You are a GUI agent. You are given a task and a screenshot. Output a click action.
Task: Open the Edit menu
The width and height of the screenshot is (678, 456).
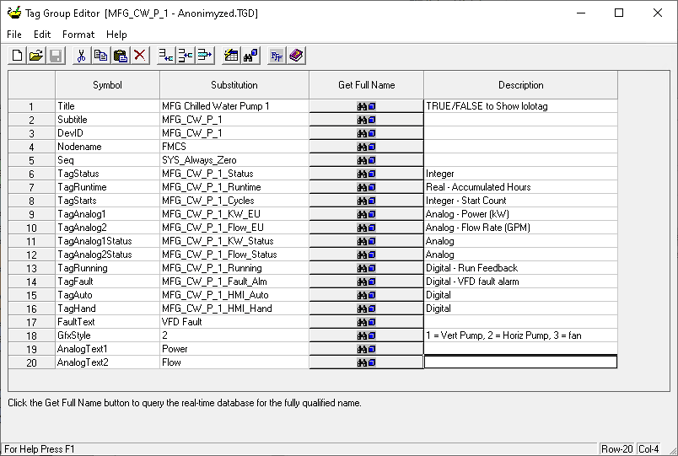42,35
